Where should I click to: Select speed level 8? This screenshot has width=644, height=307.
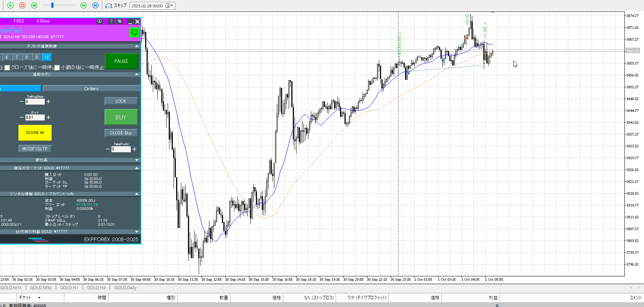(x=27, y=57)
